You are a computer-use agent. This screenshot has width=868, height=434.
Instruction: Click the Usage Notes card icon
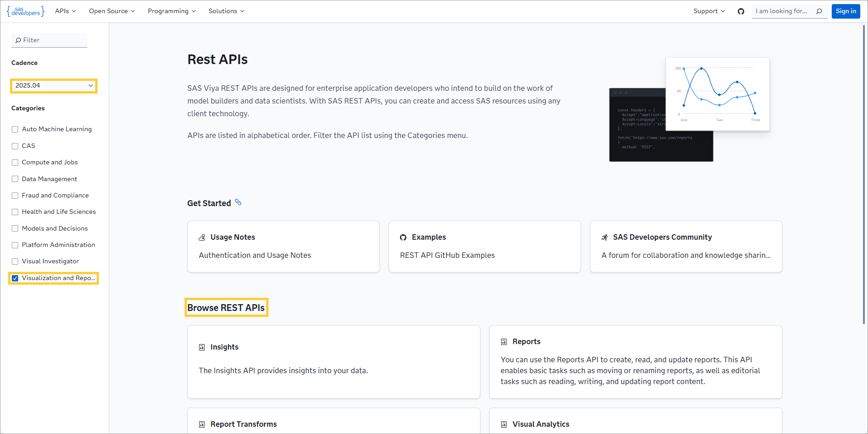(x=202, y=237)
